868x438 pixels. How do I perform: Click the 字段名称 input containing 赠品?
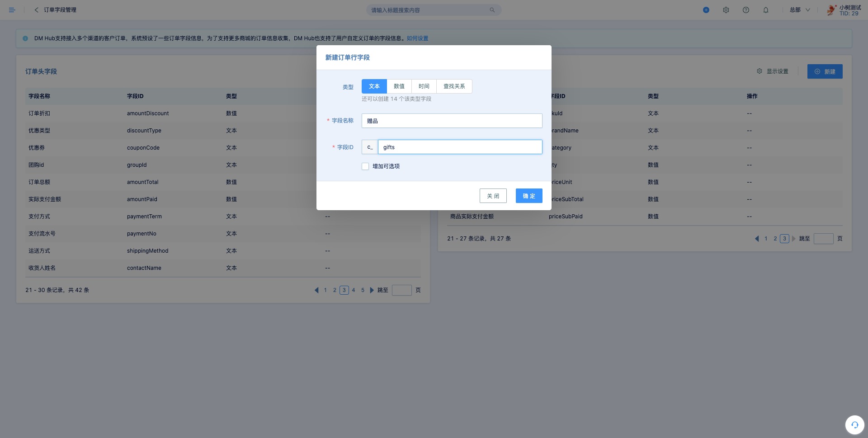pos(452,121)
